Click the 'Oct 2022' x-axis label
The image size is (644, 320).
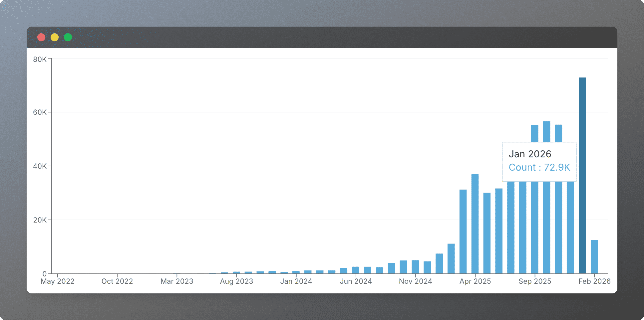coord(117,281)
